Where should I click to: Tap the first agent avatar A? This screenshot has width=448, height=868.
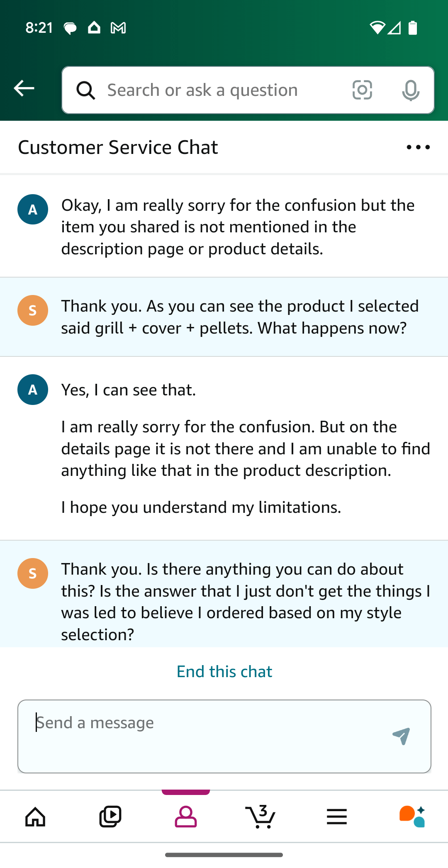point(33,210)
